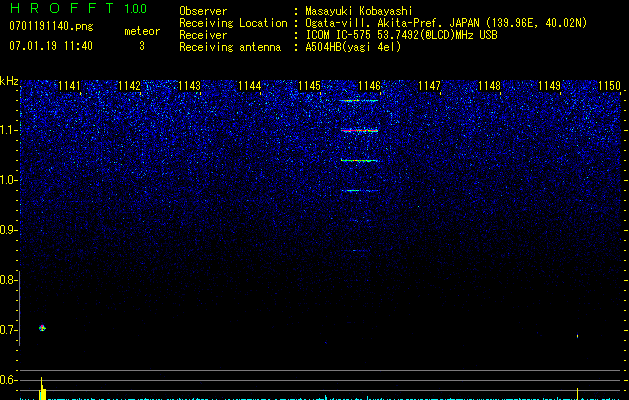Viewport: 629px width, 400px height.
Task: Click the time axis label 1149
Action: click(x=549, y=86)
